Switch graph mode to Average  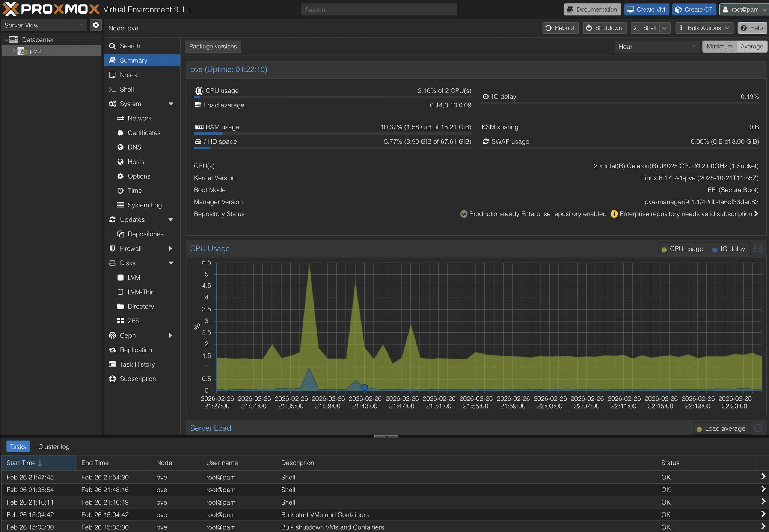(x=752, y=47)
